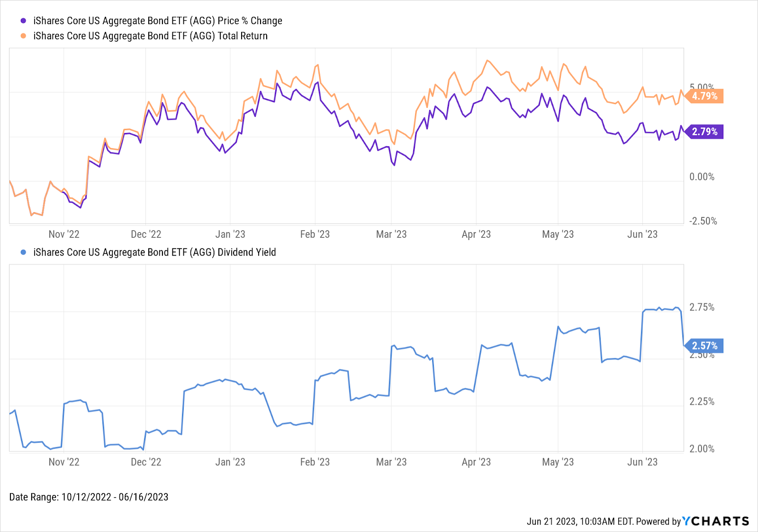Viewport: 758px width, 532px height.
Task: Click Feb '23 on the dividend yield chart axis
Action: [x=315, y=462]
